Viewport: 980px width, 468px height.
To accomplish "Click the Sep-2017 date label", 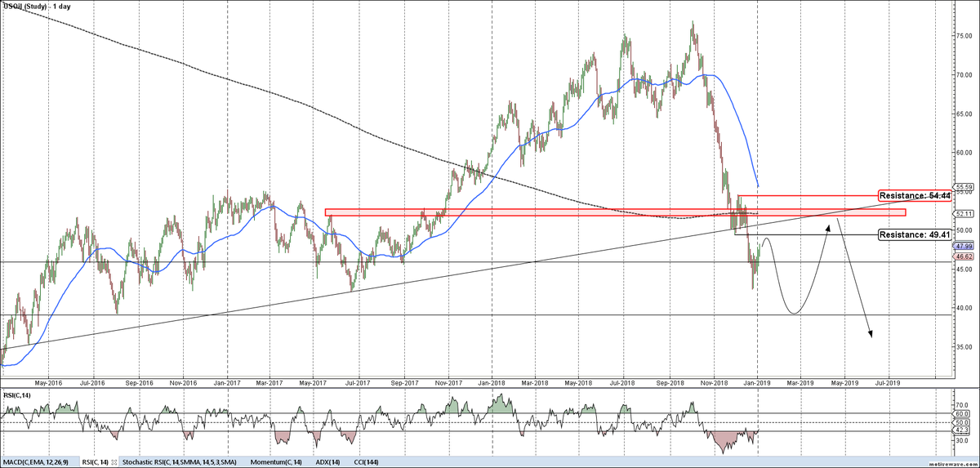I will pyautogui.click(x=405, y=382).
